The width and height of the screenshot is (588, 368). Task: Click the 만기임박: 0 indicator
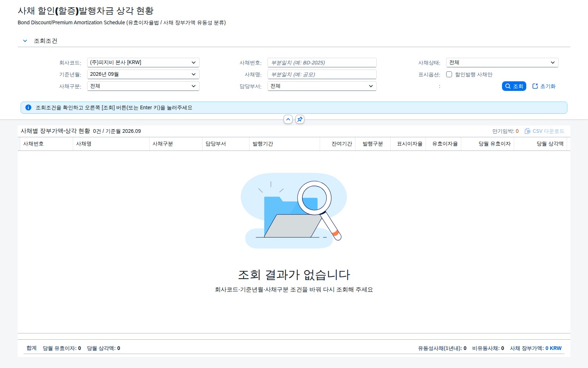pos(505,131)
